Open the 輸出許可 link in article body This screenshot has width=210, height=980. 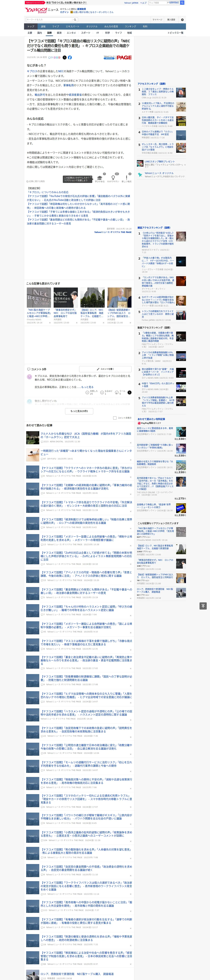pyautogui.click(x=40, y=95)
